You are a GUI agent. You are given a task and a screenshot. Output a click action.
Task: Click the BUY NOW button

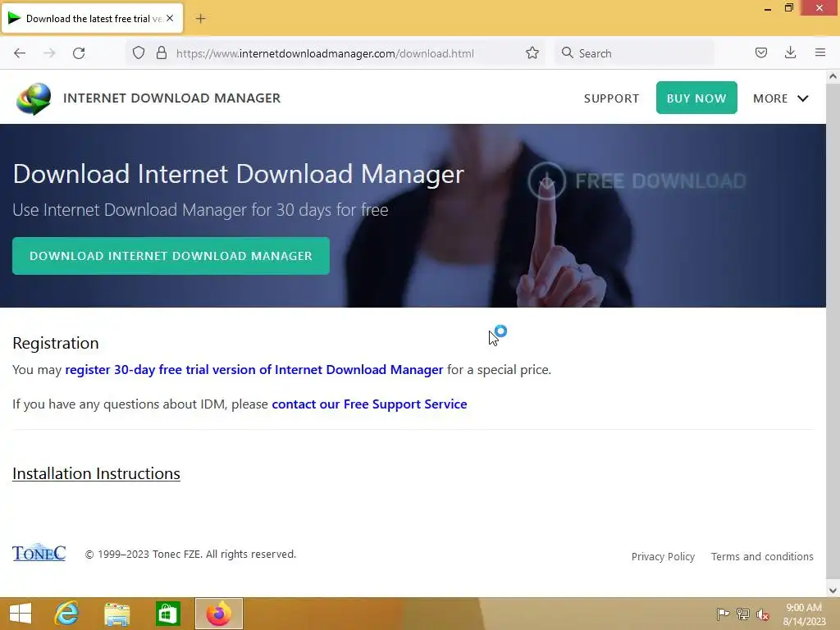(696, 98)
